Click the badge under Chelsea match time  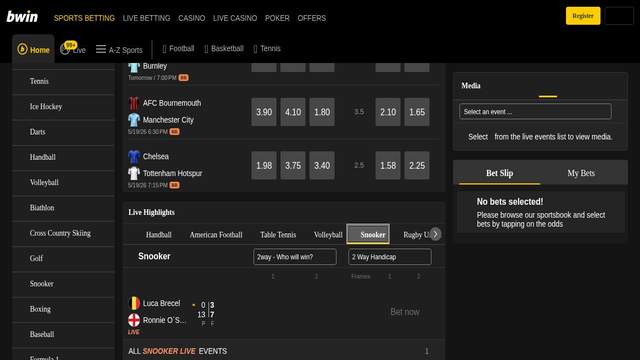(x=174, y=185)
